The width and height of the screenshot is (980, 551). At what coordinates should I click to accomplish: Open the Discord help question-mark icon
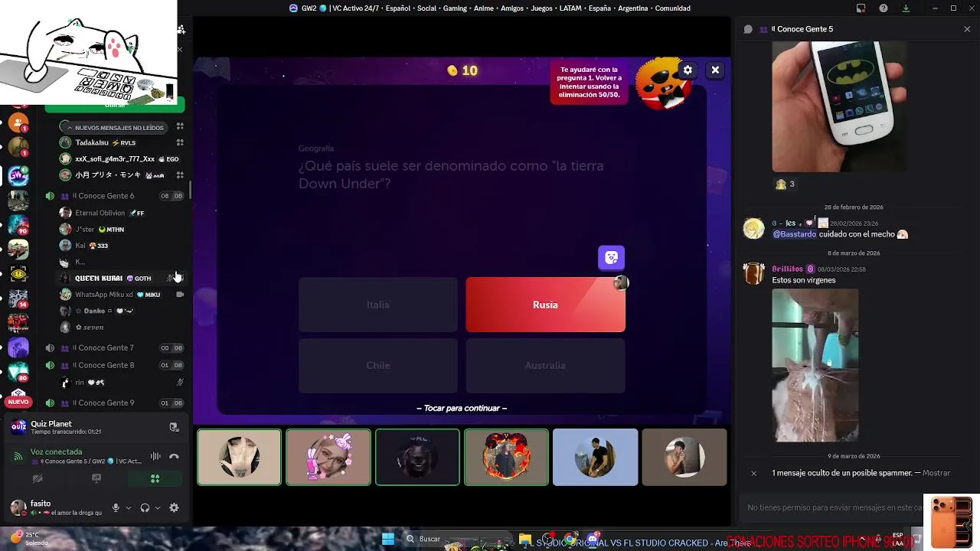[884, 8]
